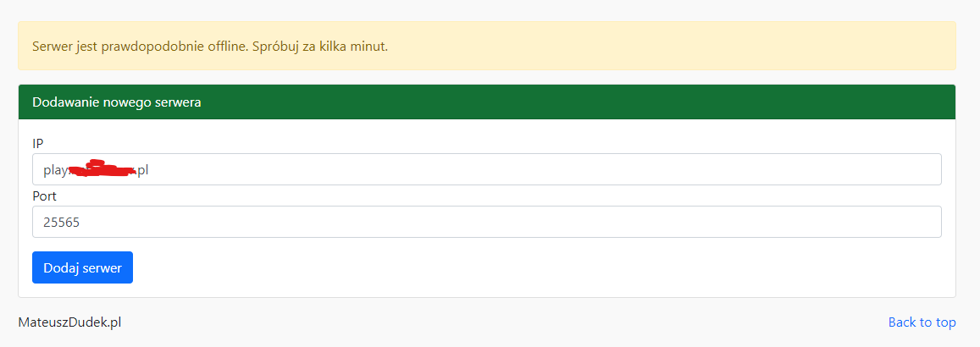Follow the Back to top link
Viewport: 980px width, 347px height.
[x=922, y=322]
